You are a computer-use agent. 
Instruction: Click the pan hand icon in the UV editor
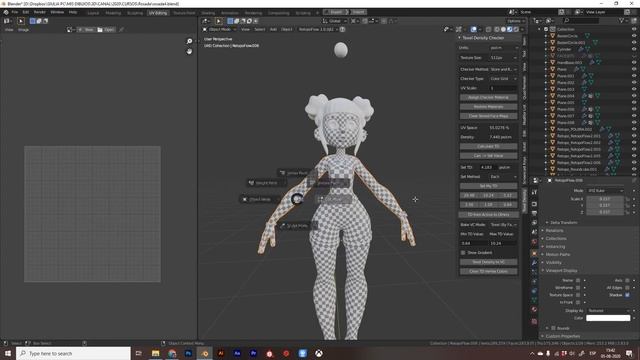[189, 51]
